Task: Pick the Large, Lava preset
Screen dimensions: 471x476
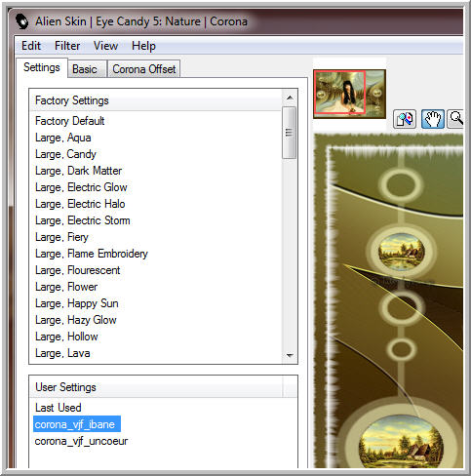Action: coord(62,353)
